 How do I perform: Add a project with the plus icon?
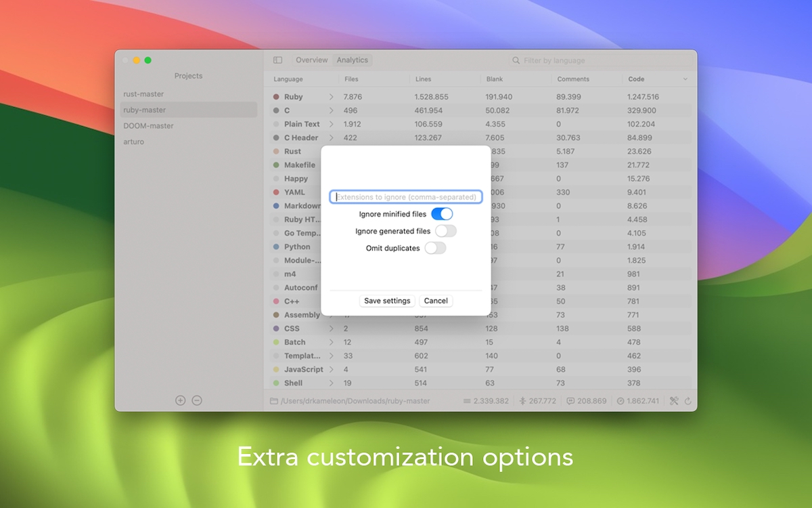(180, 400)
